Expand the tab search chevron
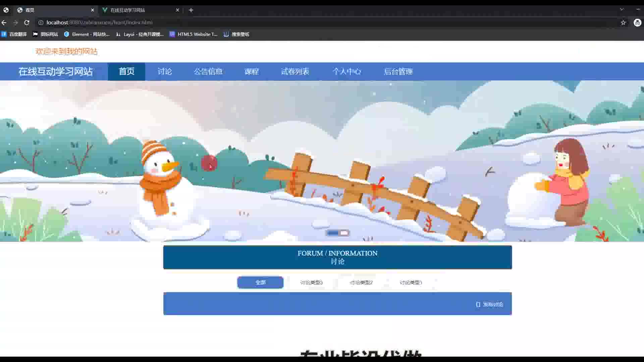The width and height of the screenshot is (644, 362). [x=622, y=9]
